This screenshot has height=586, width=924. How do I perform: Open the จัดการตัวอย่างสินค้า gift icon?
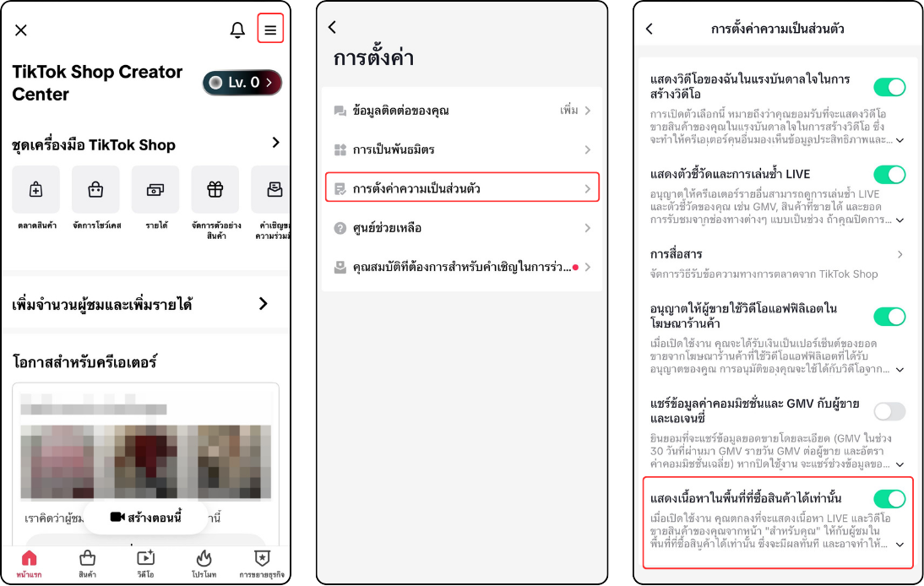click(x=215, y=190)
